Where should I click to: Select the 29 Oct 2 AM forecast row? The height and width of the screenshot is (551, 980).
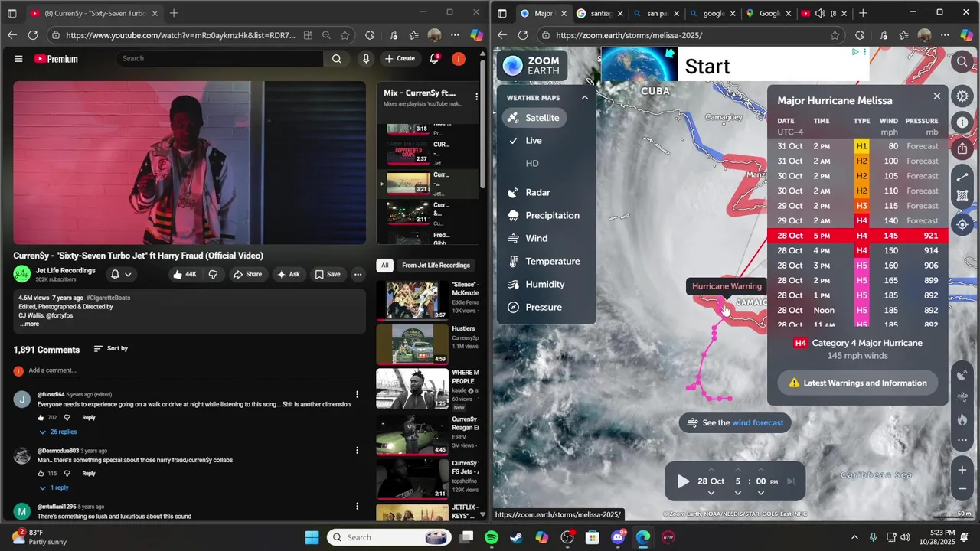coord(857,221)
